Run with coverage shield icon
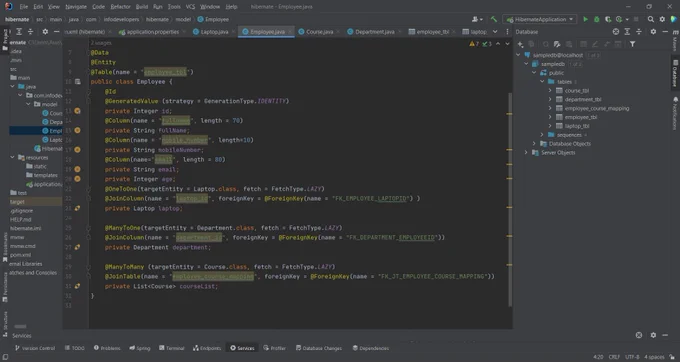The height and width of the screenshot is (362, 680). (608, 19)
